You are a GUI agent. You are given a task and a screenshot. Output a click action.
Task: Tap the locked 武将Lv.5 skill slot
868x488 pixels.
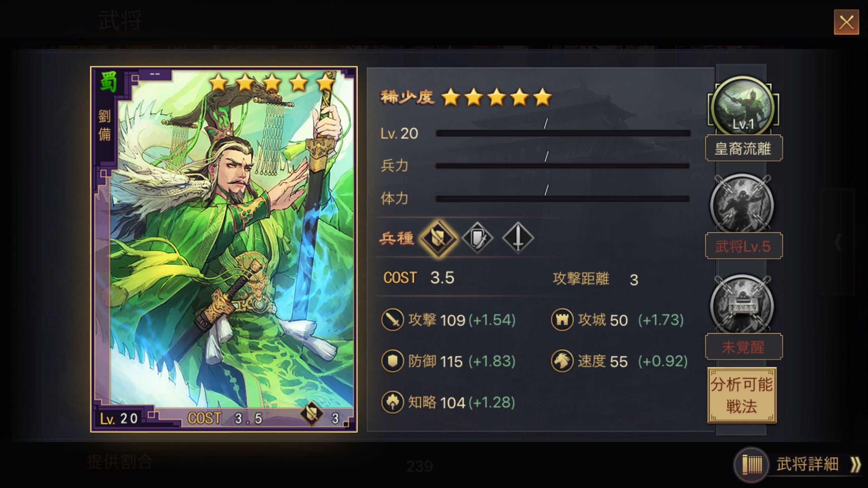pos(742,204)
